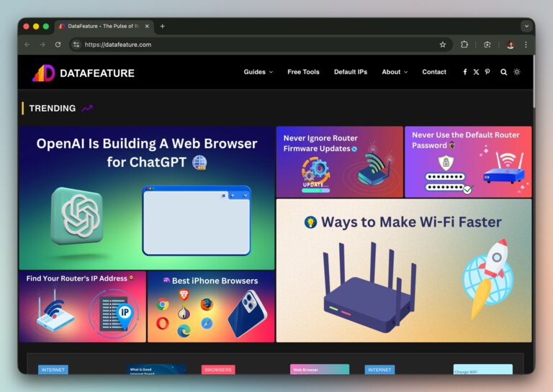The width and height of the screenshot is (553, 392).
Task: Click the INTERNET tag beside Change WiFi thumbnail
Action: point(379,370)
